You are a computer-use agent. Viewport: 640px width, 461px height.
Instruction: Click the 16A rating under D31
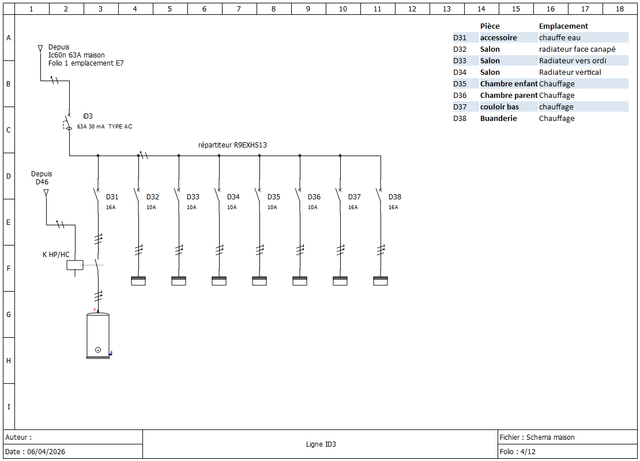click(111, 207)
